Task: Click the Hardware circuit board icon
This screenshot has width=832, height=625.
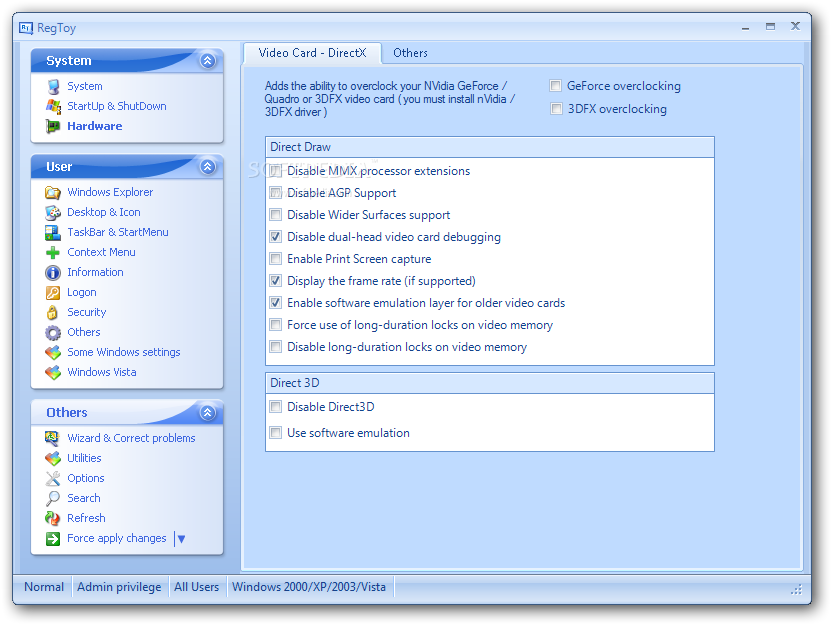Action: pos(53,126)
